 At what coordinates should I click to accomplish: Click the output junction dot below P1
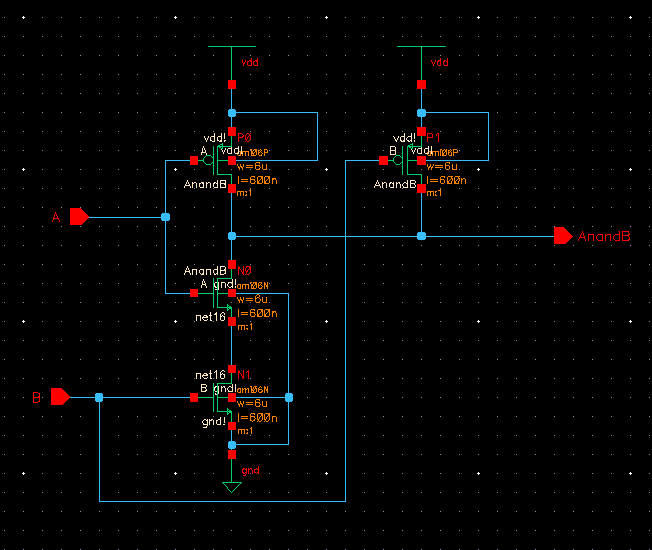(x=421, y=236)
